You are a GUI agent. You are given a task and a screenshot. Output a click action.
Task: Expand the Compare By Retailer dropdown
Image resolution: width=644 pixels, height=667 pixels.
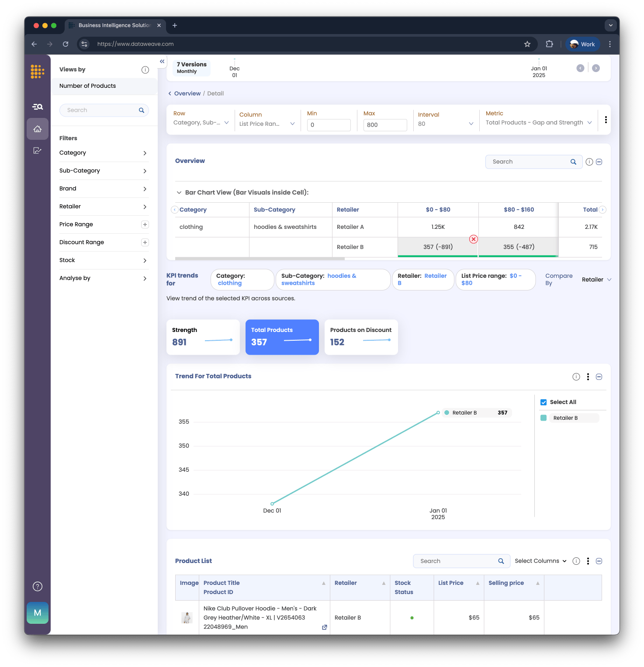pyautogui.click(x=597, y=280)
